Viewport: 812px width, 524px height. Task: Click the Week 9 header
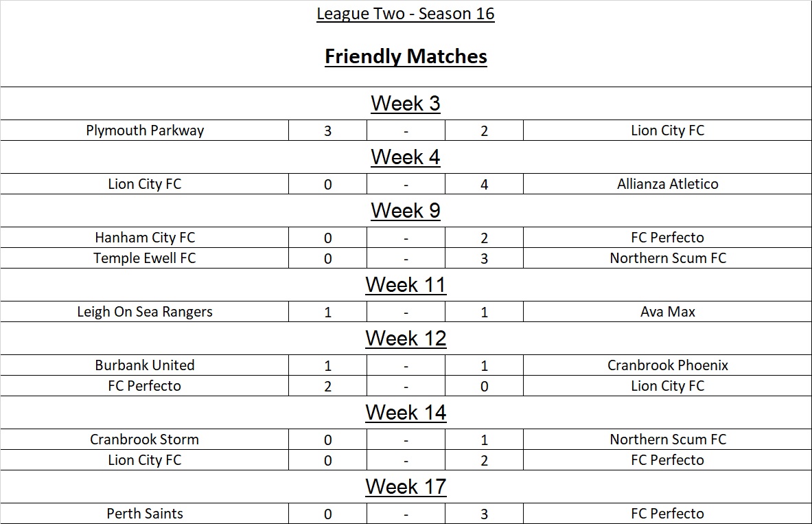(406, 211)
